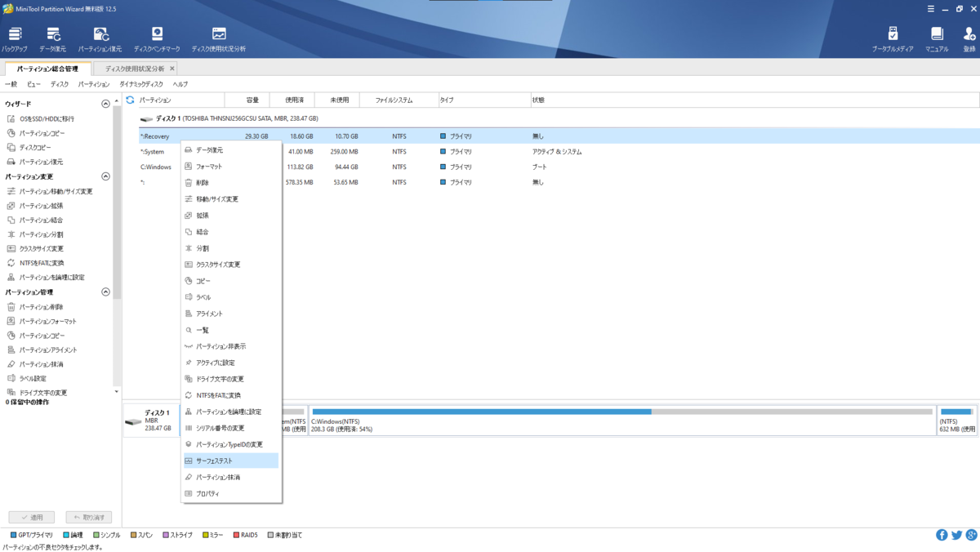Open the Twitter share icon
980x552 pixels.
point(956,535)
